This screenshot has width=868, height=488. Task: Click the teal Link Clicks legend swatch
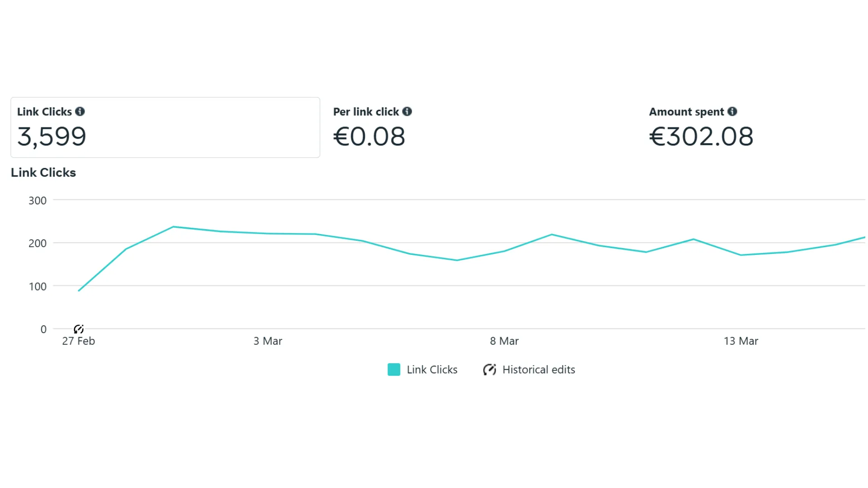click(x=394, y=370)
